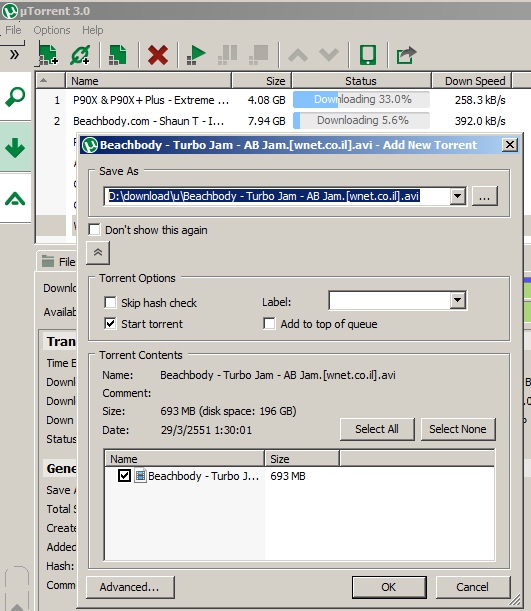Sort torrents by Down Speed column header
The image size is (531, 611).
point(472,81)
